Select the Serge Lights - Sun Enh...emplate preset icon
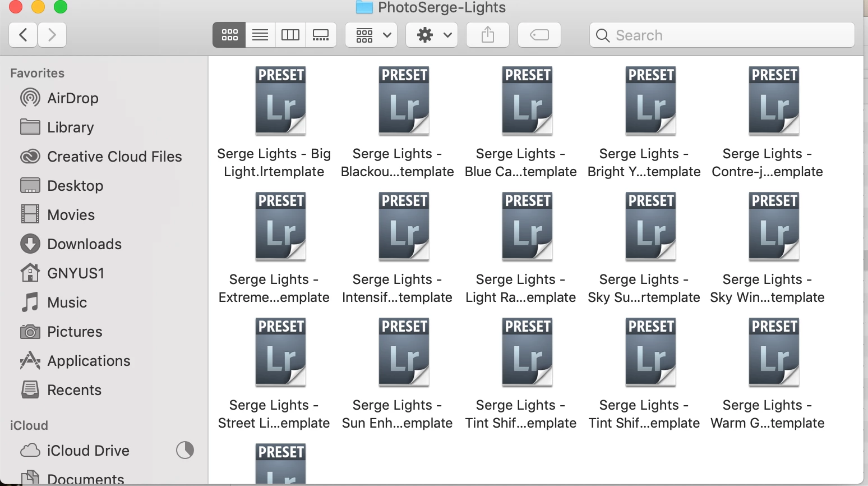The width and height of the screenshot is (868, 486). coord(404,352)
